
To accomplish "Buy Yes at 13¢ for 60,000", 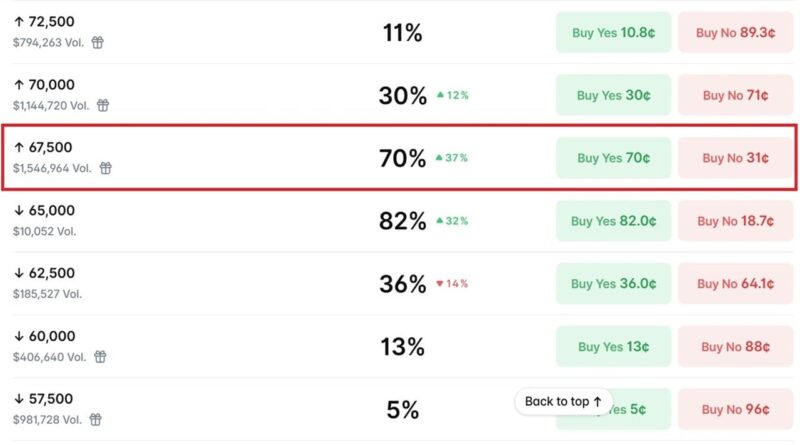I will 613,347.
